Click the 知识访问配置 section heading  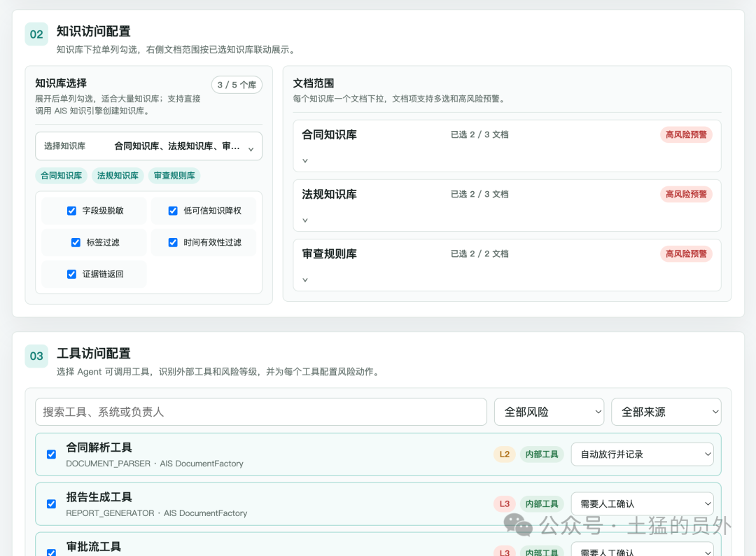coord(94,32)
